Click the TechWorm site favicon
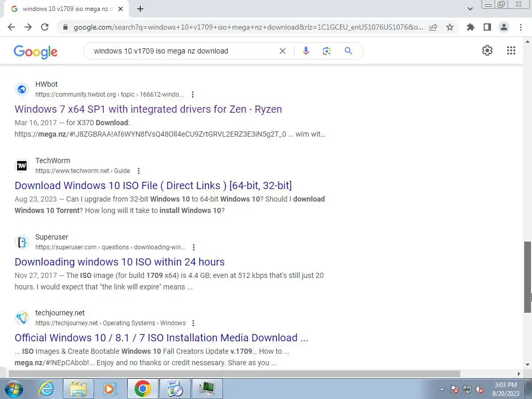 click(x=22, y=166)
